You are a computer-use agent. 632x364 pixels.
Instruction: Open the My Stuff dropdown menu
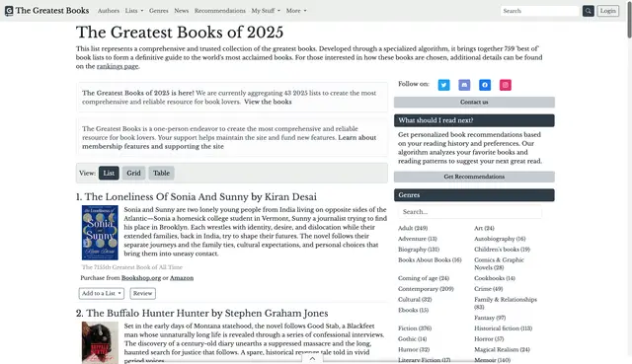click(x=266, y=11)
